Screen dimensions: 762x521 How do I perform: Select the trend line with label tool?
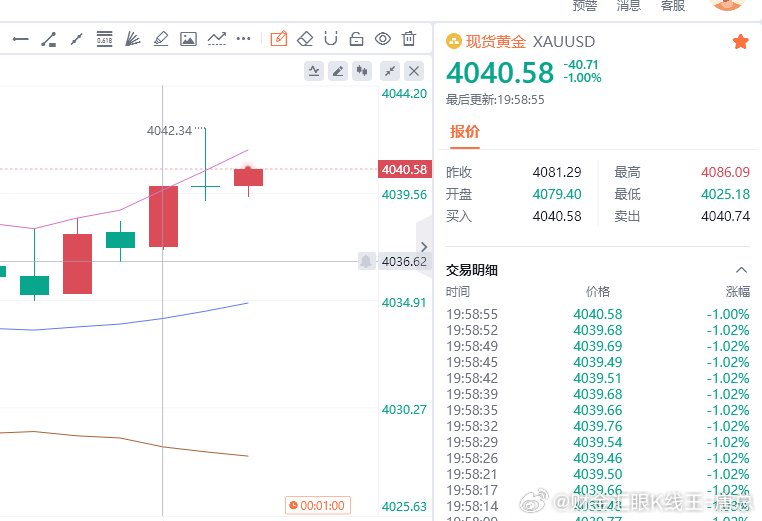tap(49, 39)
